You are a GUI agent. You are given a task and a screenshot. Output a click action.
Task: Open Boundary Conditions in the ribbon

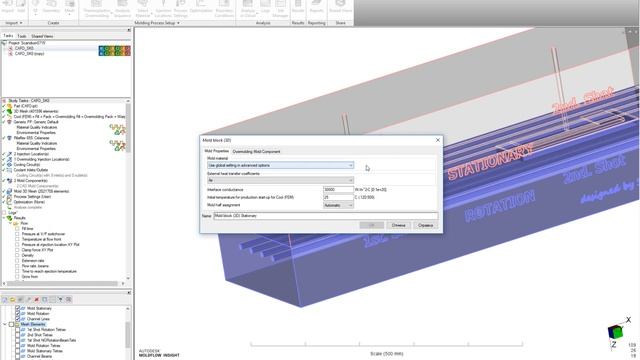coord(224,8)
